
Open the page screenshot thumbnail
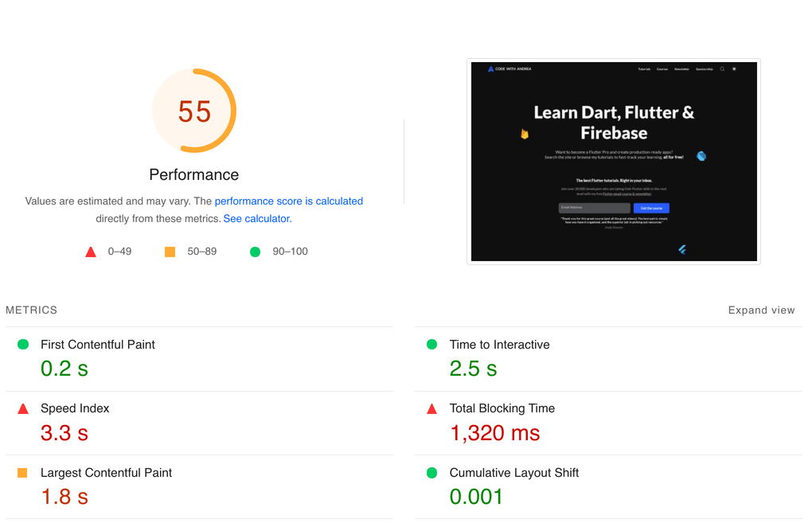click(x=614, y=162)
